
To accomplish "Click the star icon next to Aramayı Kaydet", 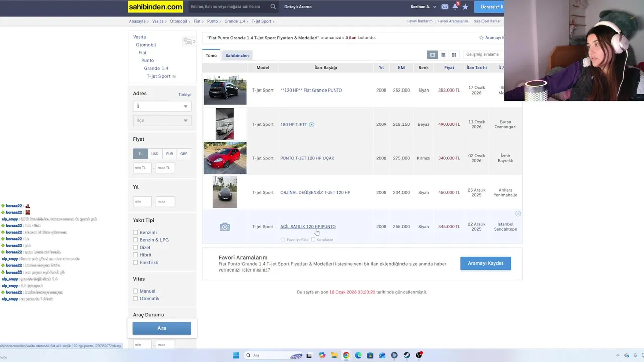I will point(481,38).
